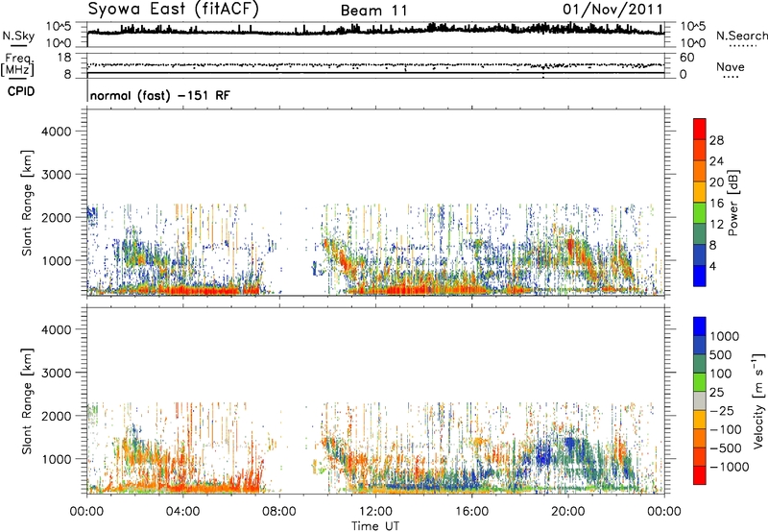Click the '12:00' time tick label
The image size is (768, 532).
coord(375,512)
